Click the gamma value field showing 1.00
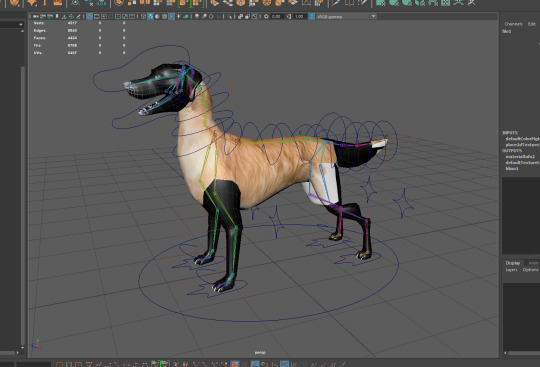Image resolution: width=540 pixels, height=367 pixels. click(x=299, y=17)
